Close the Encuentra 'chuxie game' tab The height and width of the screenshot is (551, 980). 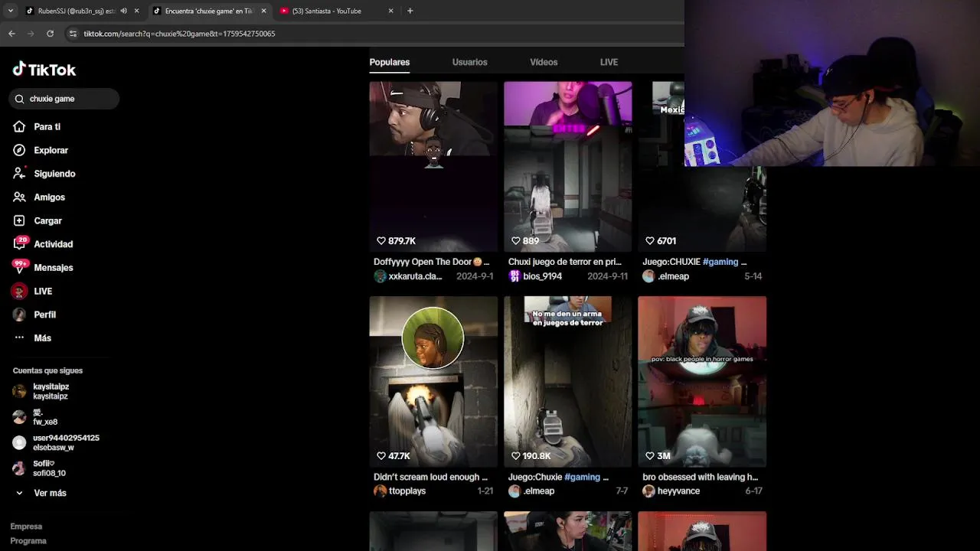263,11
